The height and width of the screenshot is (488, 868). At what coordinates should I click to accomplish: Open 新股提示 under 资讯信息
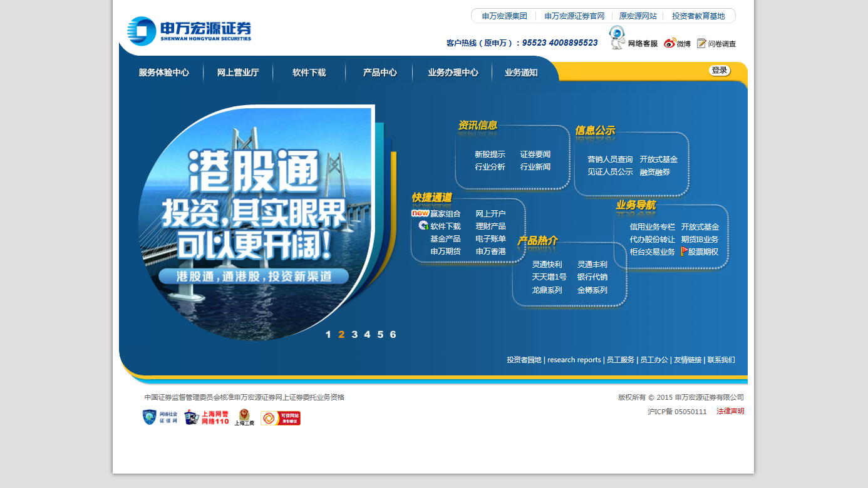click(x=490, y=155)
